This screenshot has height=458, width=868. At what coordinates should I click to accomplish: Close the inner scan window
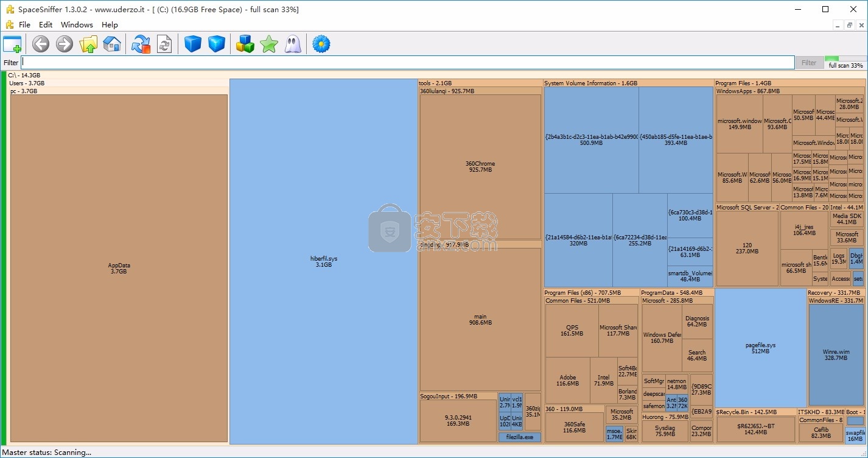coord(860,25)
